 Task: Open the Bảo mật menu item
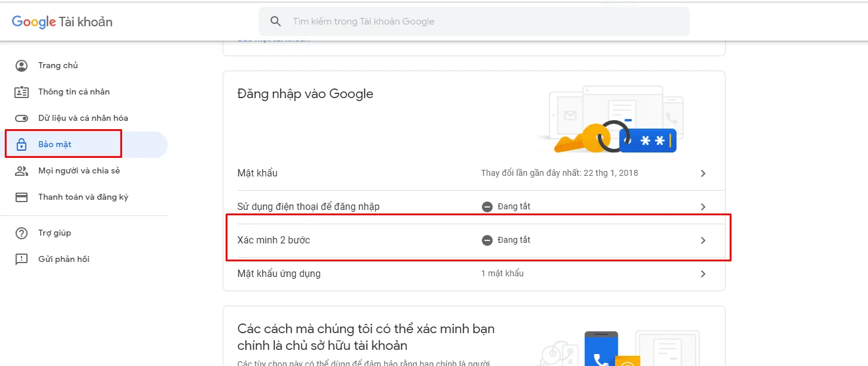click(84, 145)
